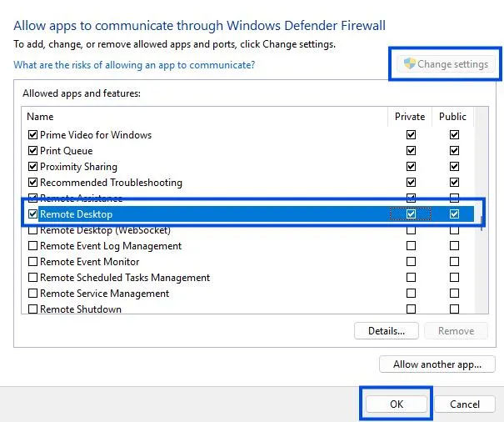Viewport: 504px width, 422px height.
Task: Enable Public for Remote Shutdown
Action: [454, 309]
